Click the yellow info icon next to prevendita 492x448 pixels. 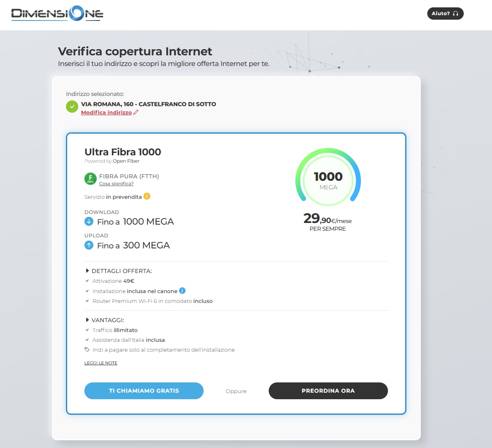click(x=147, y=196)
